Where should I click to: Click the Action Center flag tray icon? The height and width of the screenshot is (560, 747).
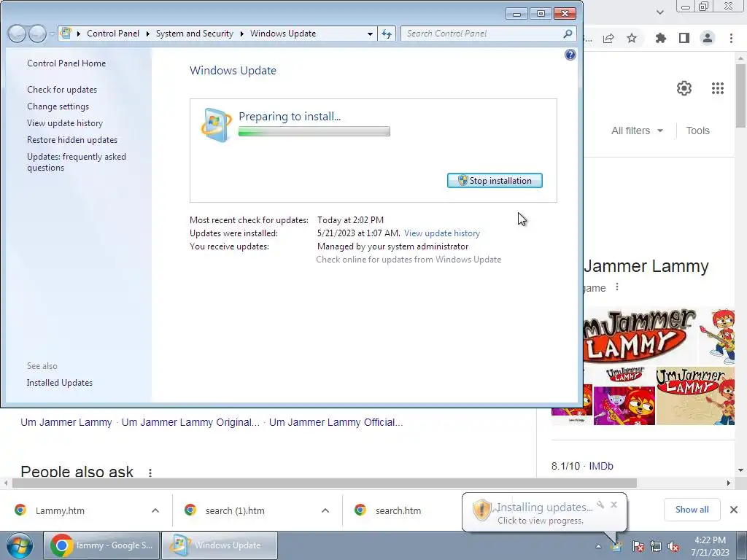tap(638, 546)
